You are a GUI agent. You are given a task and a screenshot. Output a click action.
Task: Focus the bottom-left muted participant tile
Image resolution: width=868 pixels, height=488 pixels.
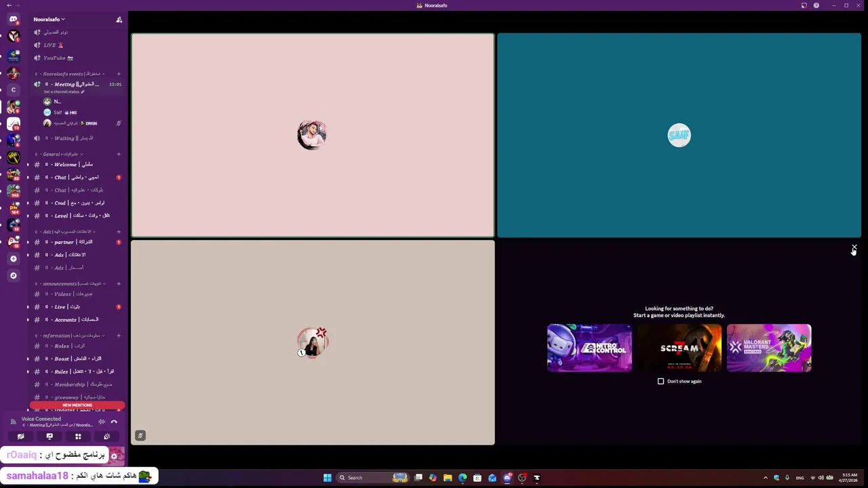[313, 342]
